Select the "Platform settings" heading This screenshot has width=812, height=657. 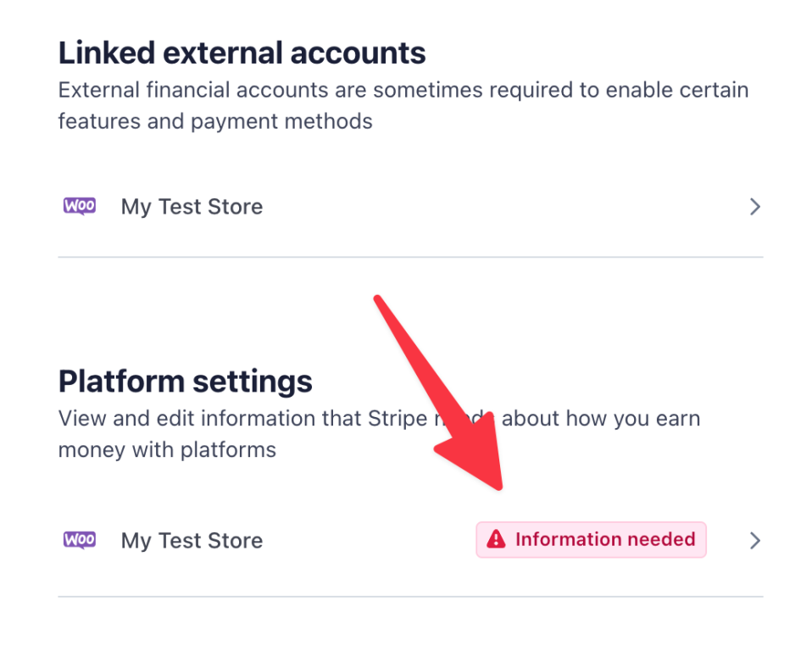(x=185, y=381)
